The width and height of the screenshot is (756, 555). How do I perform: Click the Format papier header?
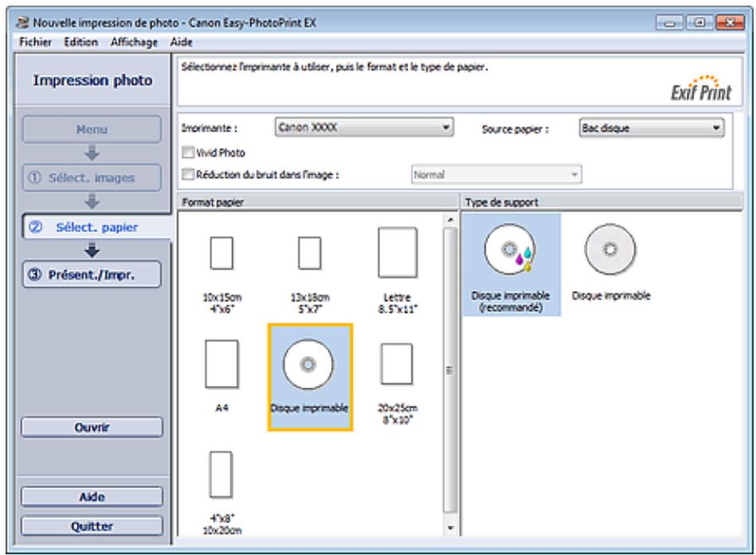[x=318, y=202]
